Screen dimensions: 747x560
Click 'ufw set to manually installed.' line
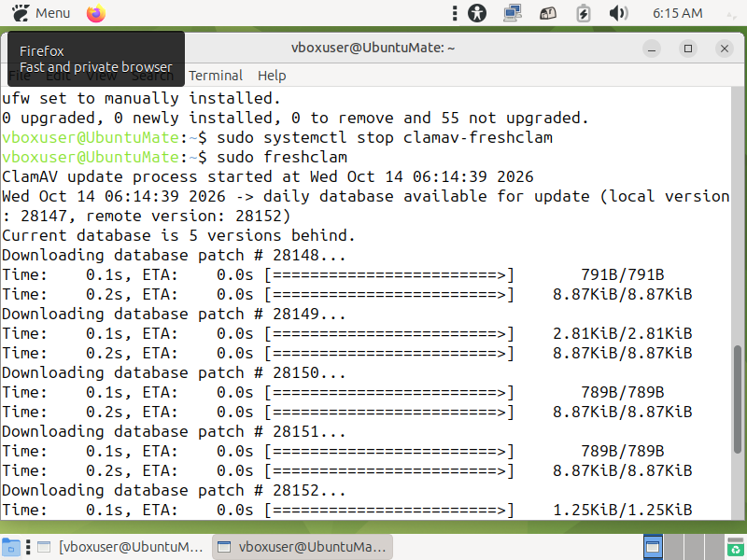pos(142,99)
